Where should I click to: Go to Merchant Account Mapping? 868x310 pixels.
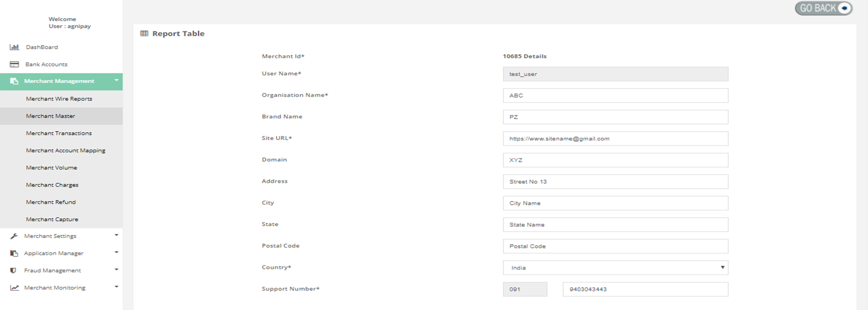point(65,150)
